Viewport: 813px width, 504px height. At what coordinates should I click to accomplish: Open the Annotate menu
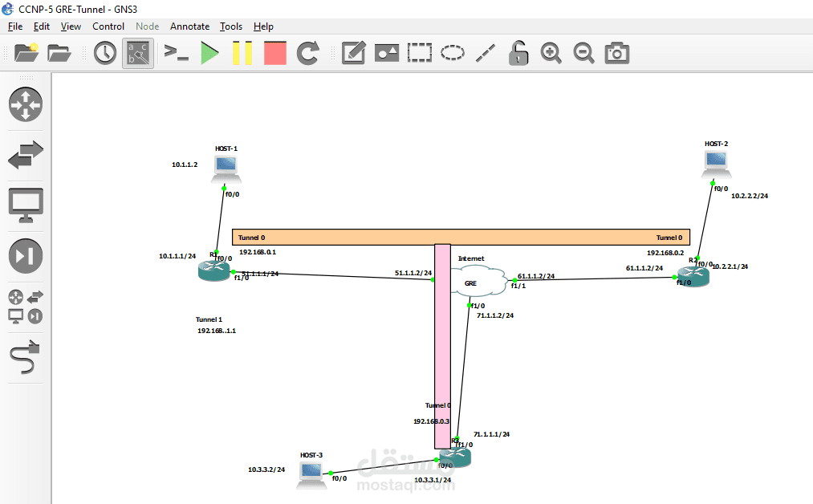click(189, 26)
